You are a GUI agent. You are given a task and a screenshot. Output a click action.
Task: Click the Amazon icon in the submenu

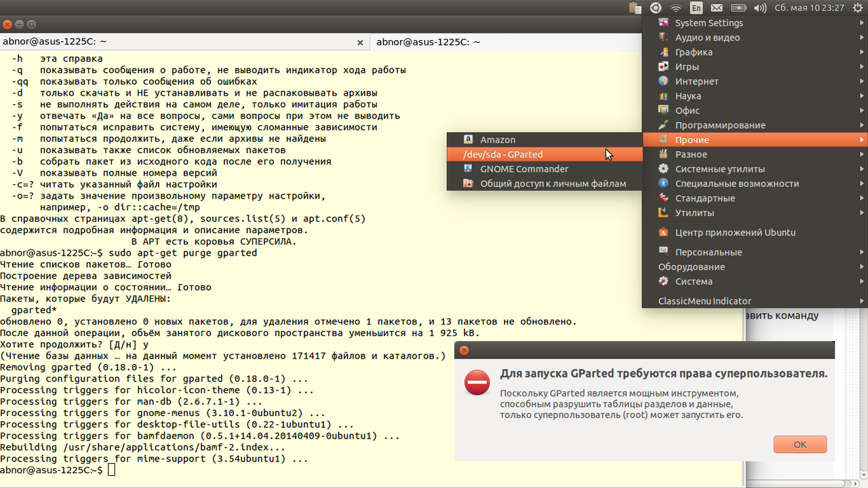[468, 140]
